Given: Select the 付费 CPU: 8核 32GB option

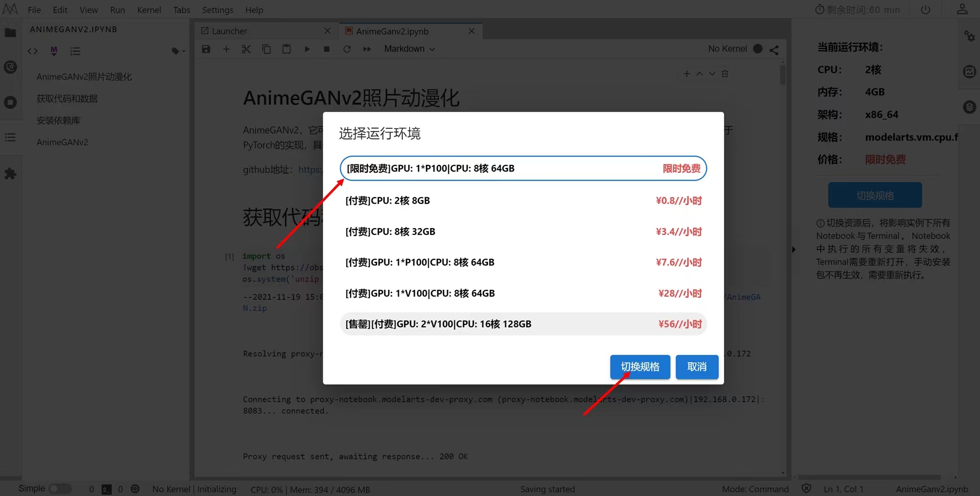Looking at the screenshot, I should tap(523, 231).
